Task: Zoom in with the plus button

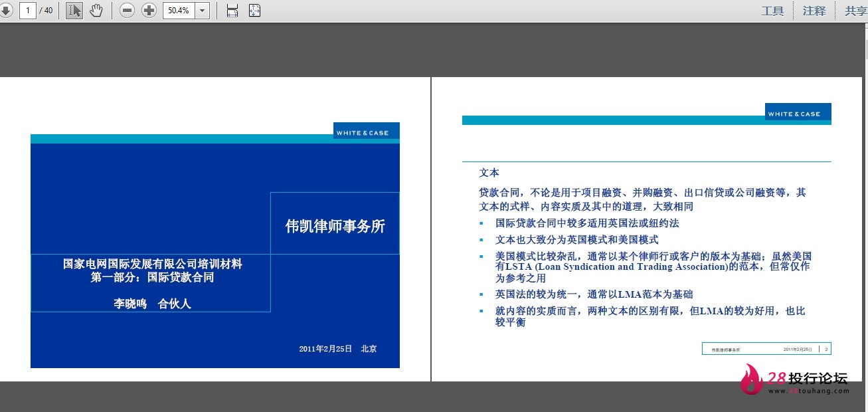Action: 149,11
